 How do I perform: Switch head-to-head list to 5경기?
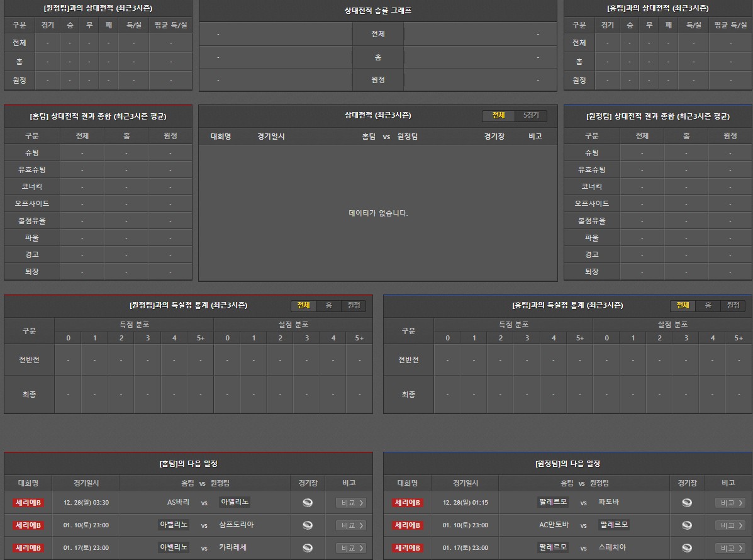[531, 116]
